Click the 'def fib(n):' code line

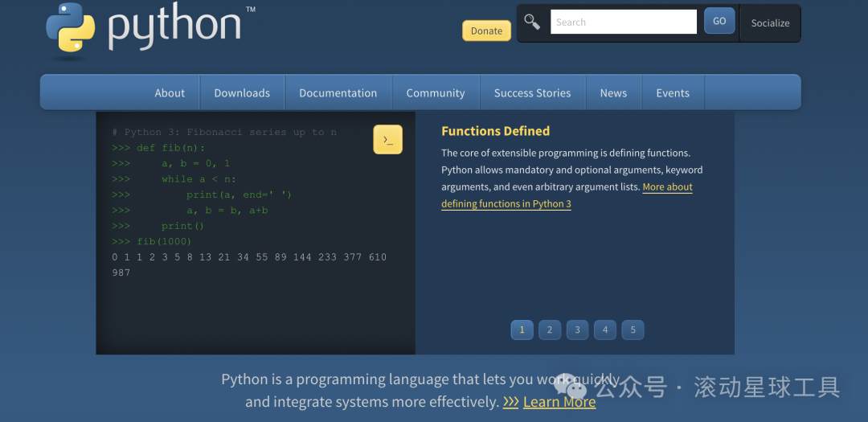pos(158,148)
